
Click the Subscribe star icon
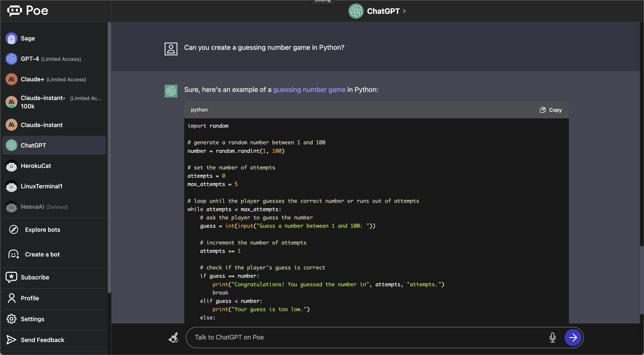tap(11, 277)
